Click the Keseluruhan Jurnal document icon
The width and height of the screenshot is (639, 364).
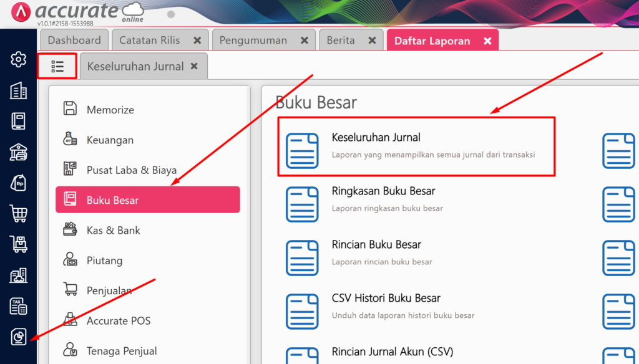click(x=302, y=151)
